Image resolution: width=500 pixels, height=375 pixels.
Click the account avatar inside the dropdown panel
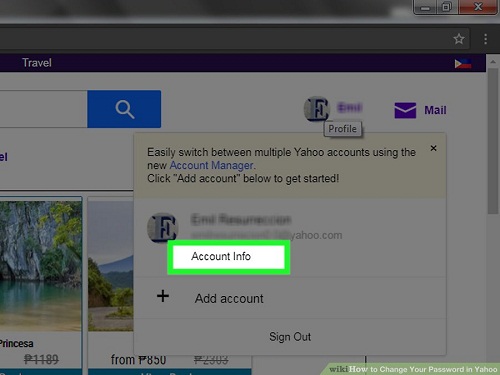(163, 227)
